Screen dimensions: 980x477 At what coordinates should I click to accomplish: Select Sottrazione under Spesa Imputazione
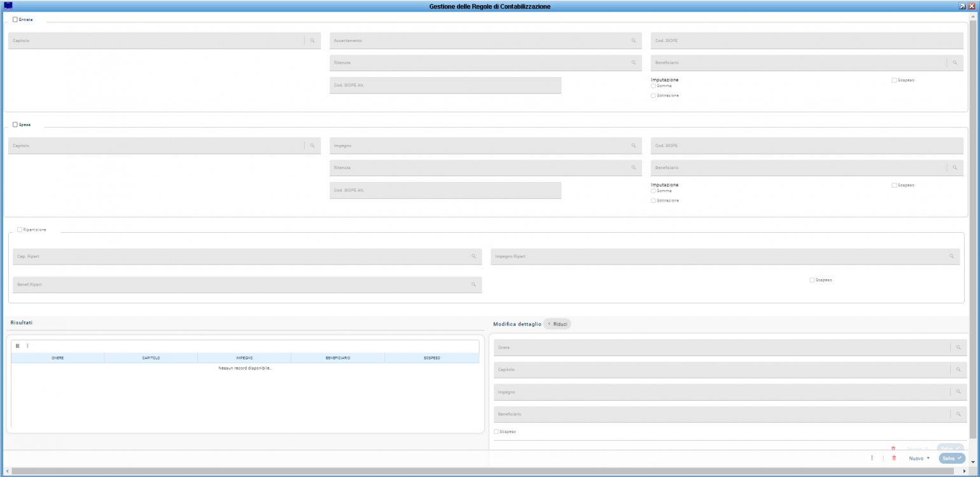(654, 200)
